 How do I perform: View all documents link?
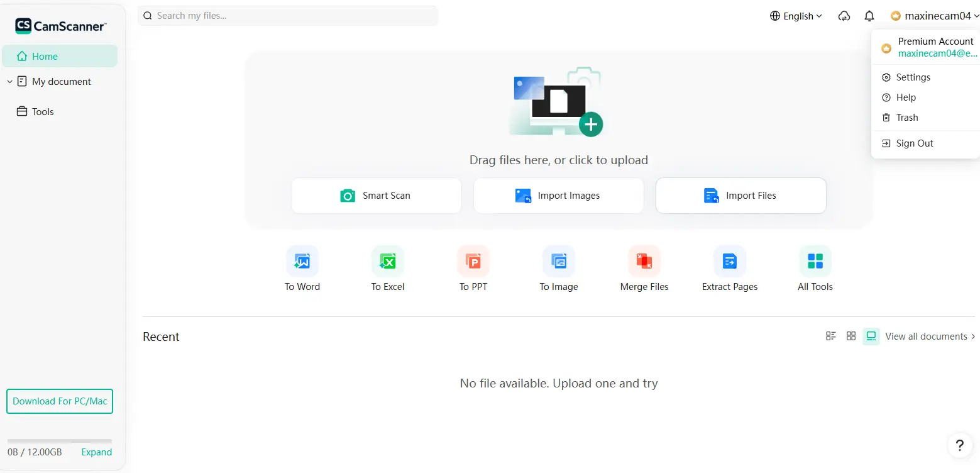coord(930,337)
